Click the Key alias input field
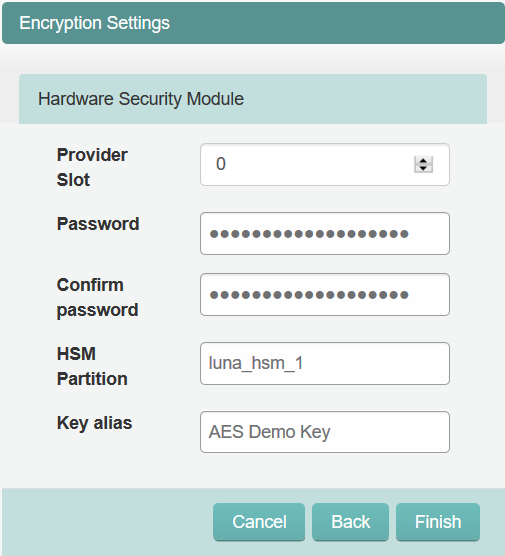 pos(324,432)
